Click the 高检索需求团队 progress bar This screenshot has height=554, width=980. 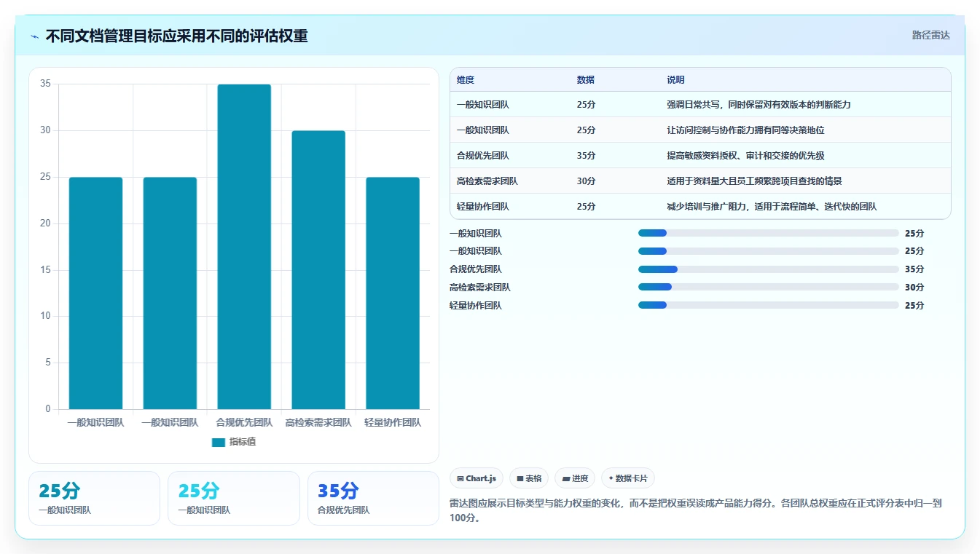point(768,288)
